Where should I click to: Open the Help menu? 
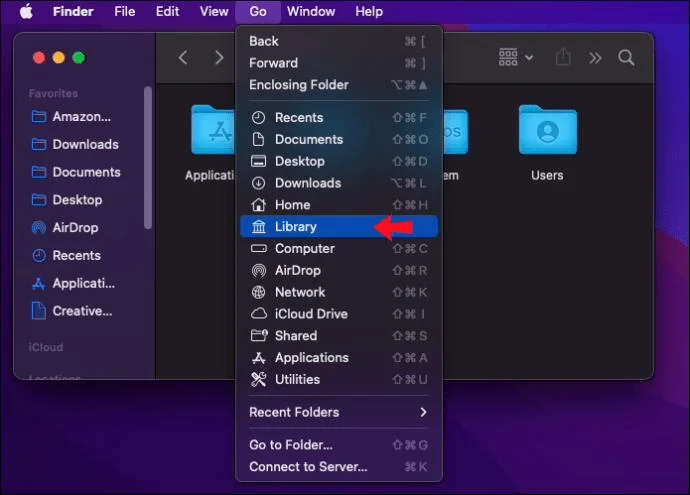coord(369,11)
